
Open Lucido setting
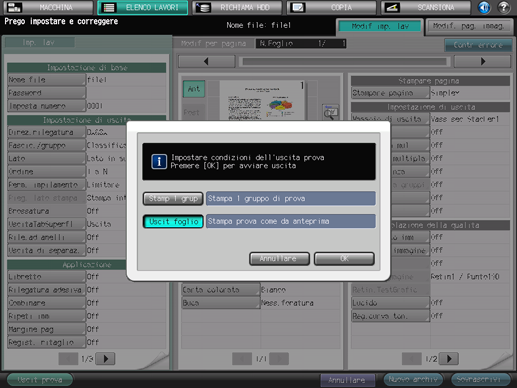tap(390, 303)
